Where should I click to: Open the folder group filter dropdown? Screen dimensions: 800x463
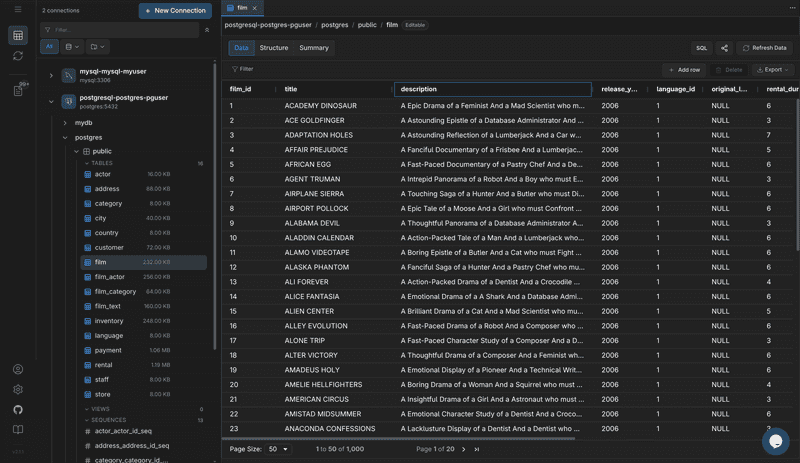pos(97,46)
